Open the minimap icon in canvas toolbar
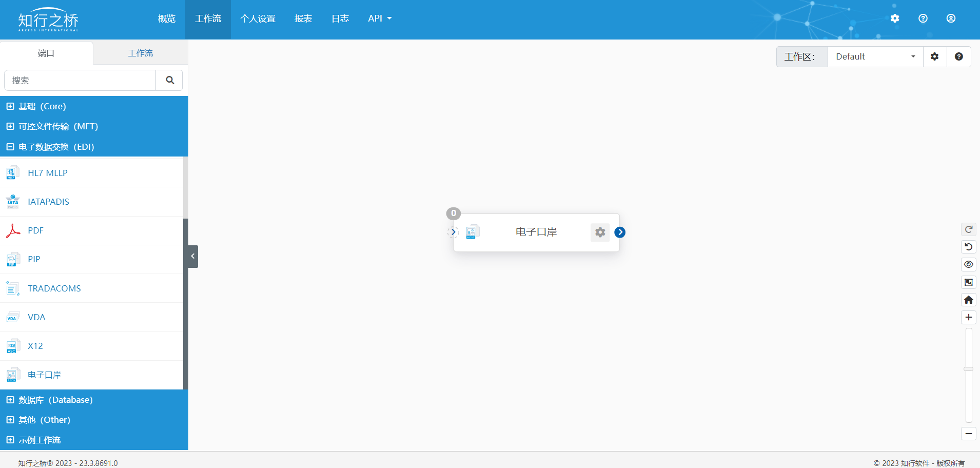This screenshot has height=468, width=980. 968,282
